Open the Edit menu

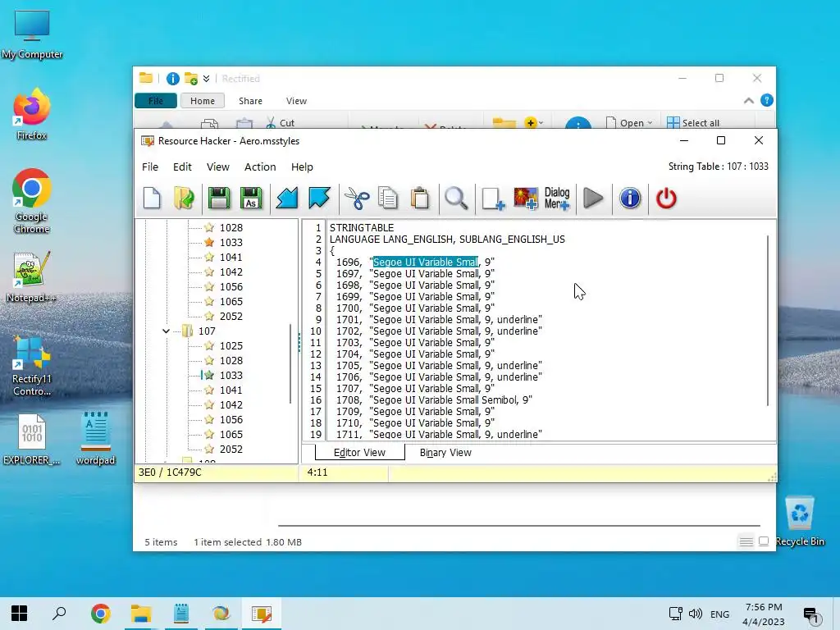(x=182, y=167)
